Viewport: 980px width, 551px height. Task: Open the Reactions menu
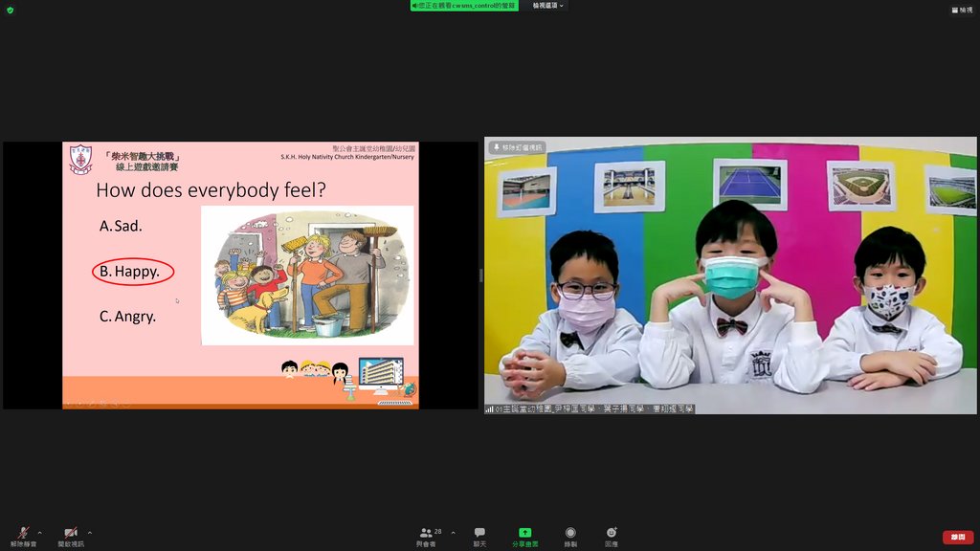coord(611,536)
